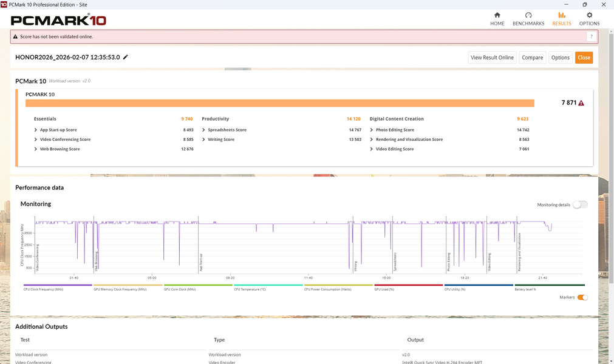
Task: Open the Options gear icon
Action: 589,15
